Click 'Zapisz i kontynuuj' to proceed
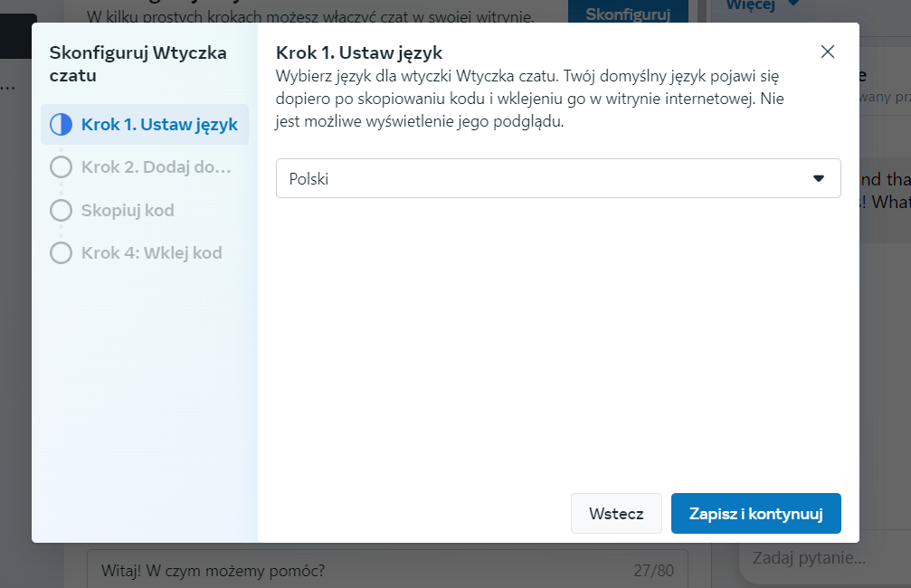This screenshot has height=588, width=911. point(755,514)
